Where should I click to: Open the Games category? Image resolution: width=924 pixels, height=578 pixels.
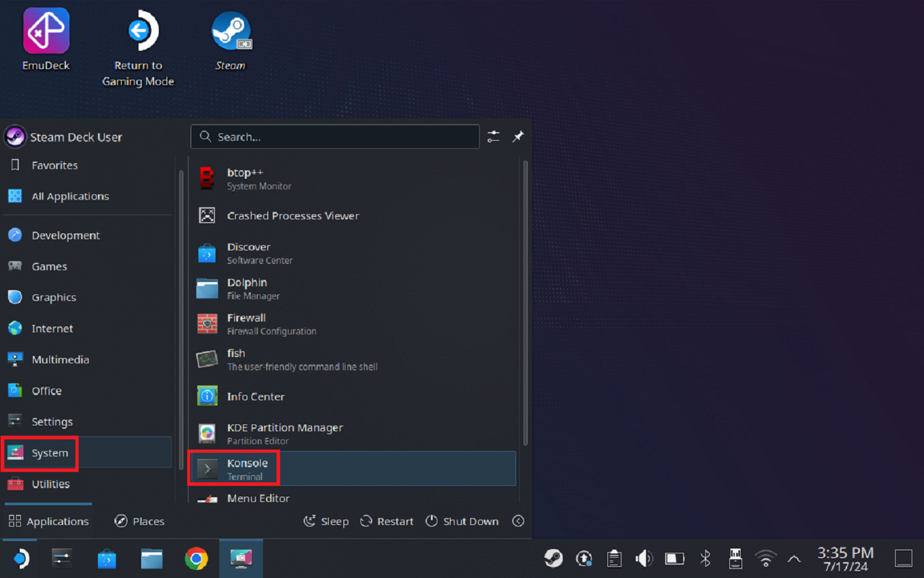[x=88, y=267]
